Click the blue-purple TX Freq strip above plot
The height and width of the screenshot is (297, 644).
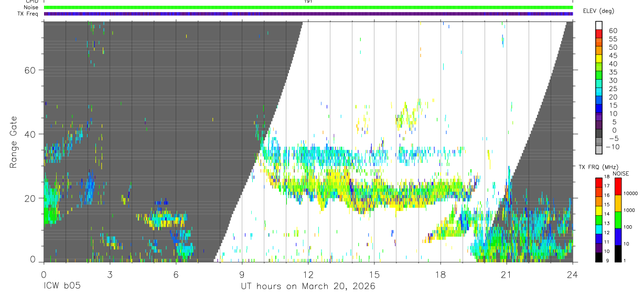[308, 14]
